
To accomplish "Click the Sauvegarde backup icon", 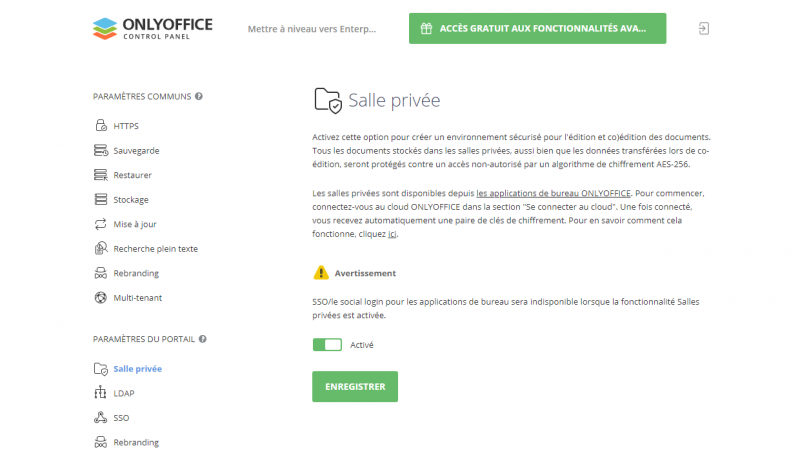I will click(x=100, y=151).
